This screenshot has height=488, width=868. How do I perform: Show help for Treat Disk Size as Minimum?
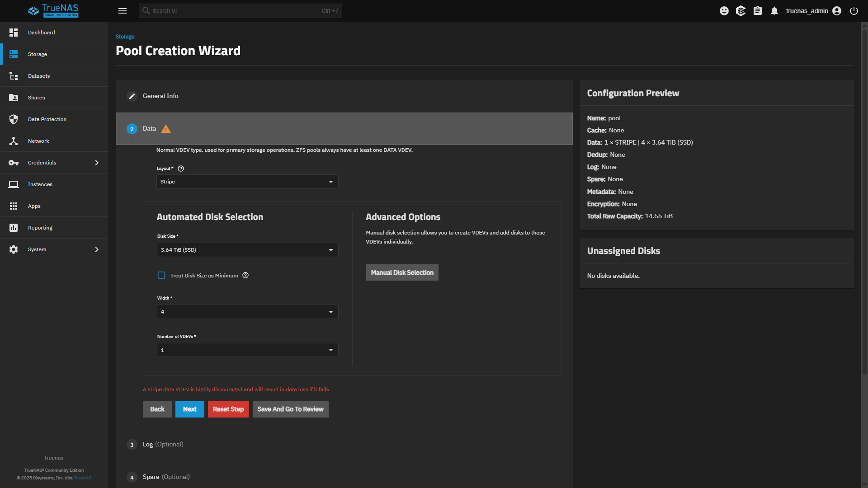pyautogui.click(x=245, y=275)
